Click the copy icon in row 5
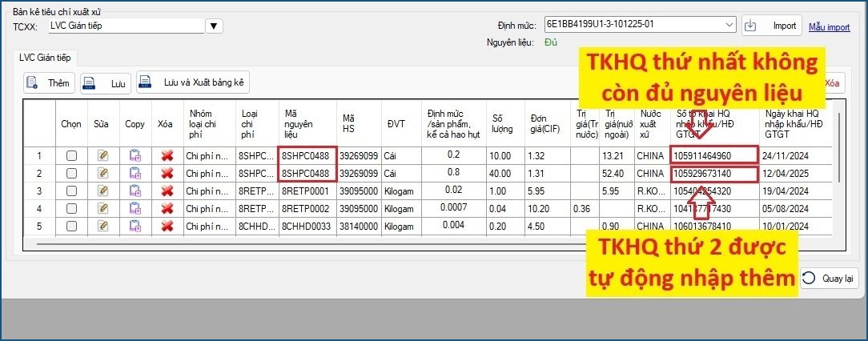Image resolution: width=868 pixels, height=341 pixels. 135,227
